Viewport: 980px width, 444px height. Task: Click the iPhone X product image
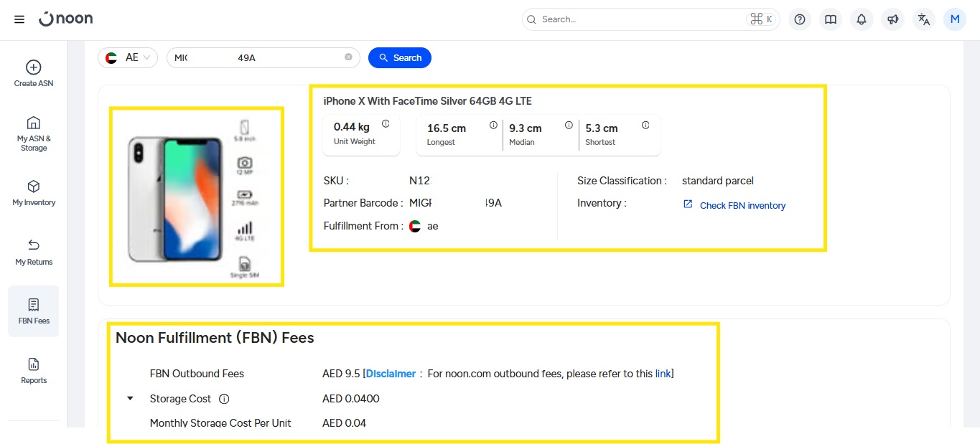196,197
